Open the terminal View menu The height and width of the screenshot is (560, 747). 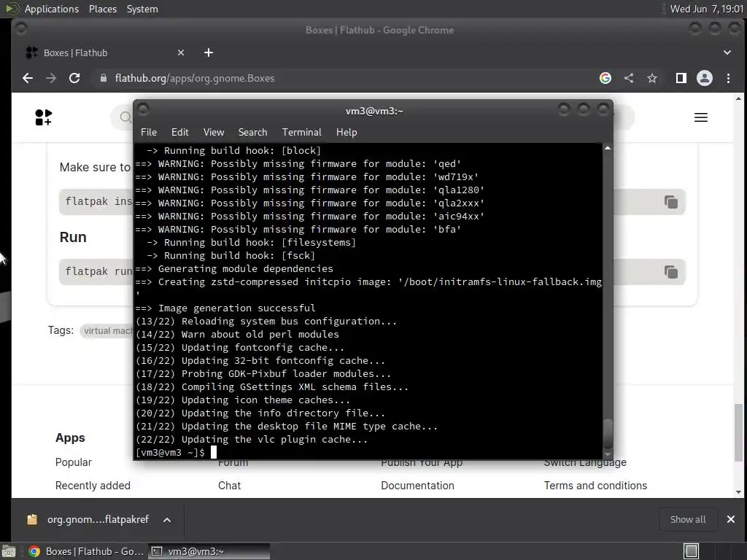coord(214,133)
